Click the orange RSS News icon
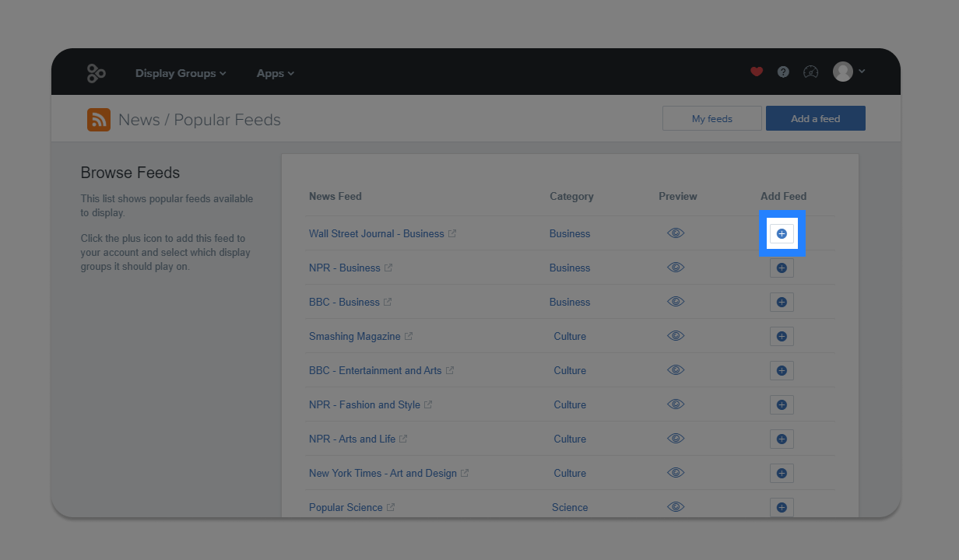Viewport: 959px width, 560px height. pos(99,120)
